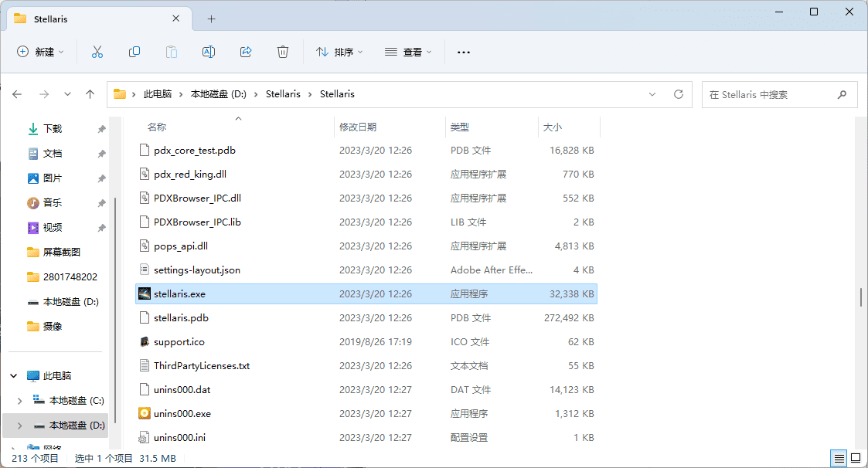Click the Copy icon in toolbar

pyautogui.click(x=134, y=52)
